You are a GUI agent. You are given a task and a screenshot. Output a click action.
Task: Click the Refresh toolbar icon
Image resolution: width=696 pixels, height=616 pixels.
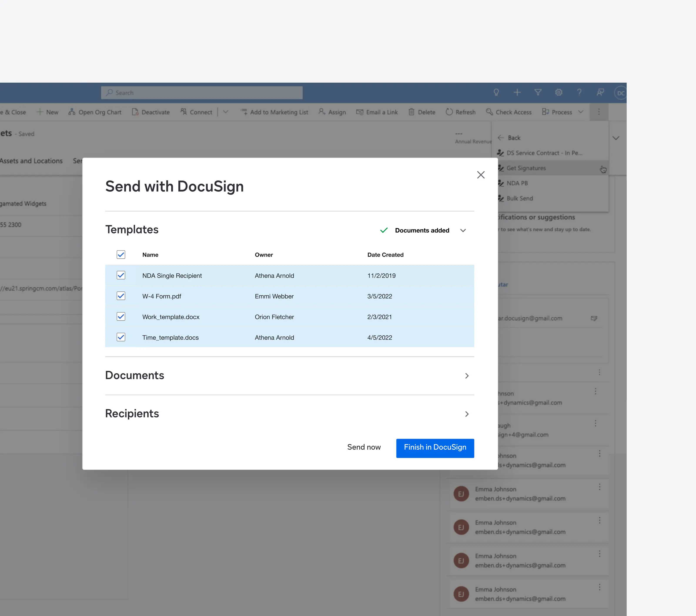(450, 112)
